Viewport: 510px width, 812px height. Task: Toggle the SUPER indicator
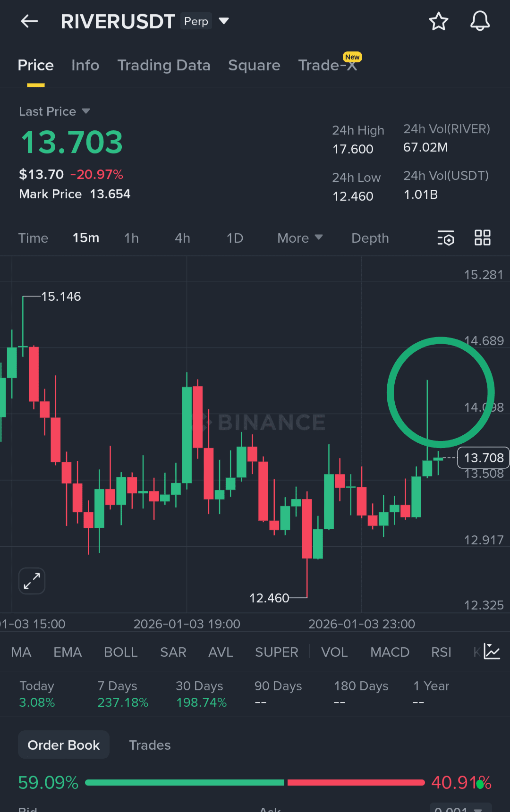277,652
